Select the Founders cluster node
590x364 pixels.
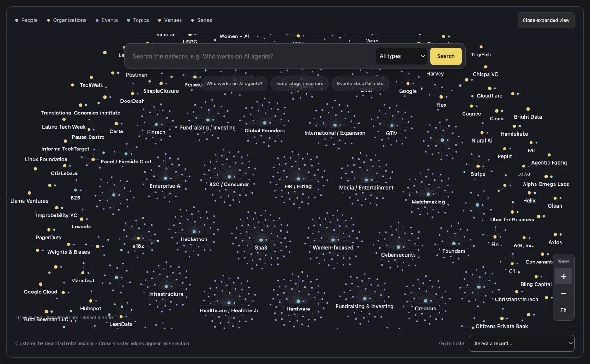click(x=454, y=243)
